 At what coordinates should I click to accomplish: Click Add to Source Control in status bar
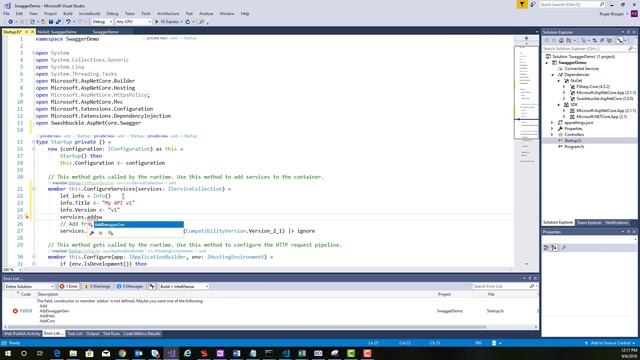tap(610, 343)
